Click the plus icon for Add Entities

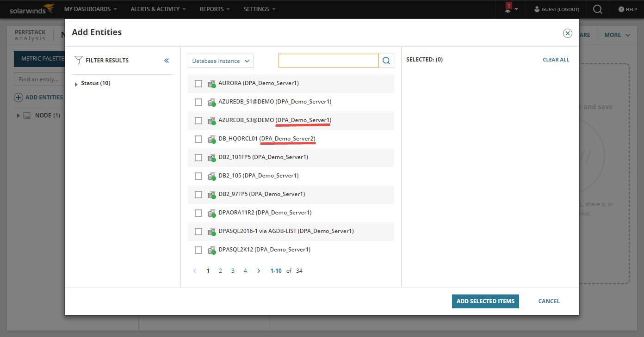19,98
